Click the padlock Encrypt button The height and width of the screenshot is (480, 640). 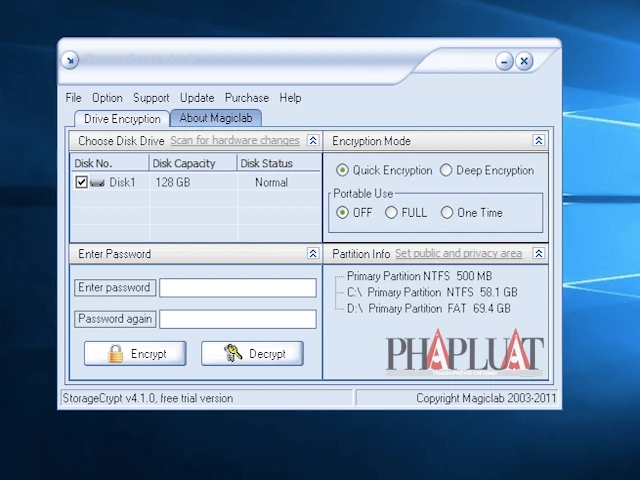(x=135, y=353)
